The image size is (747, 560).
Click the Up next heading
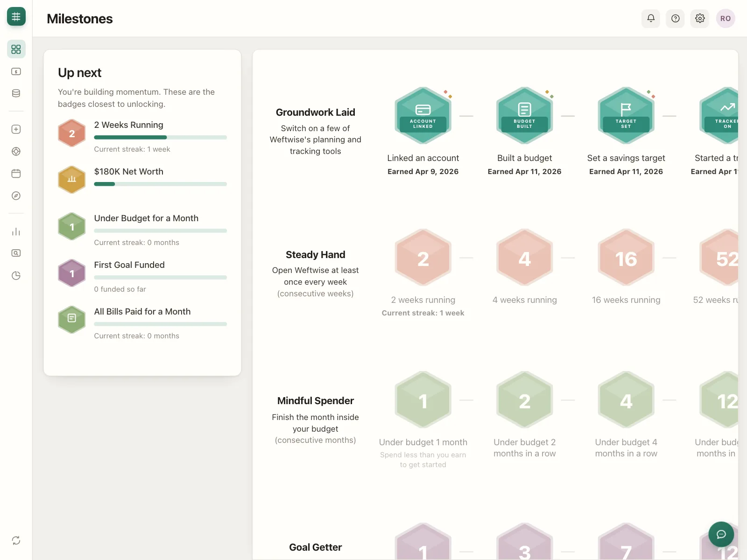[80, 73]
